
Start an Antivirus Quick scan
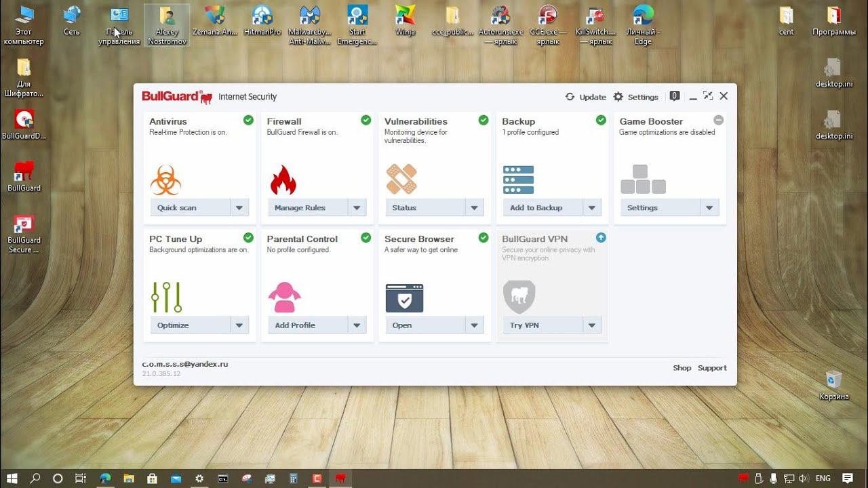(191, 207)
